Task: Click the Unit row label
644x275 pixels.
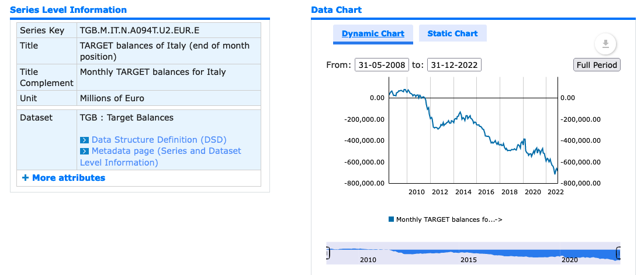Action: coord(28,98)
